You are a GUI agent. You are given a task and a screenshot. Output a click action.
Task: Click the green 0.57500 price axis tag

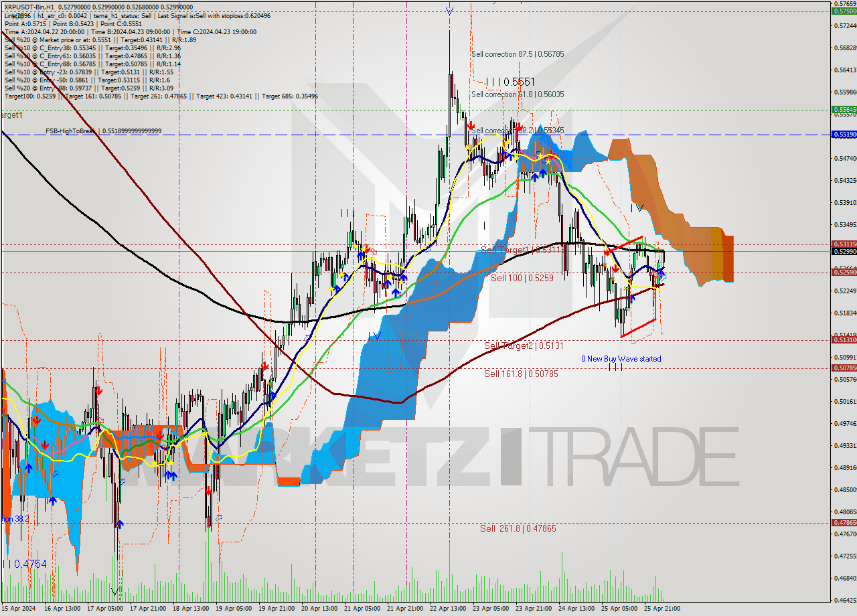click(x=844, y=11)
